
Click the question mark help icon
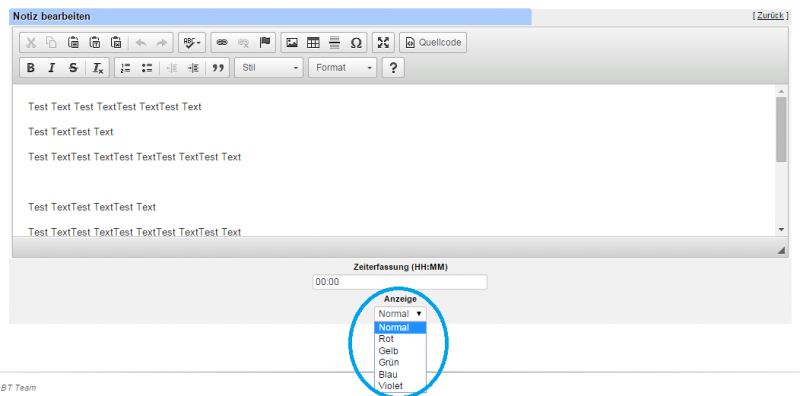click(x=393, y=68)
